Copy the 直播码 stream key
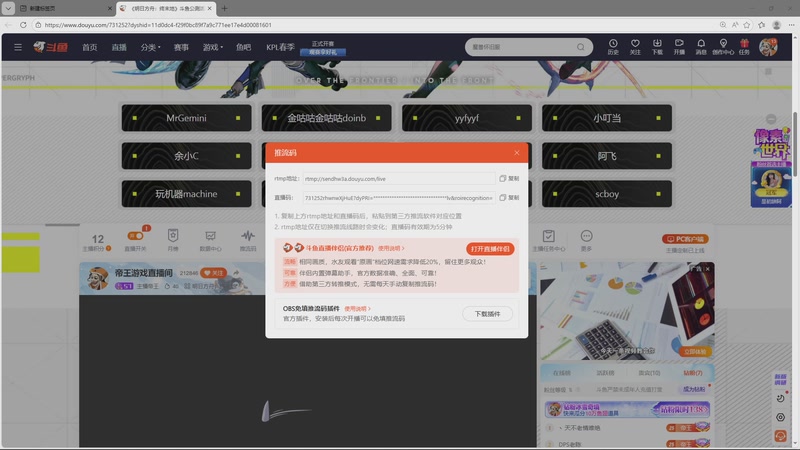 pyautogui.click(x=509, y=197)
